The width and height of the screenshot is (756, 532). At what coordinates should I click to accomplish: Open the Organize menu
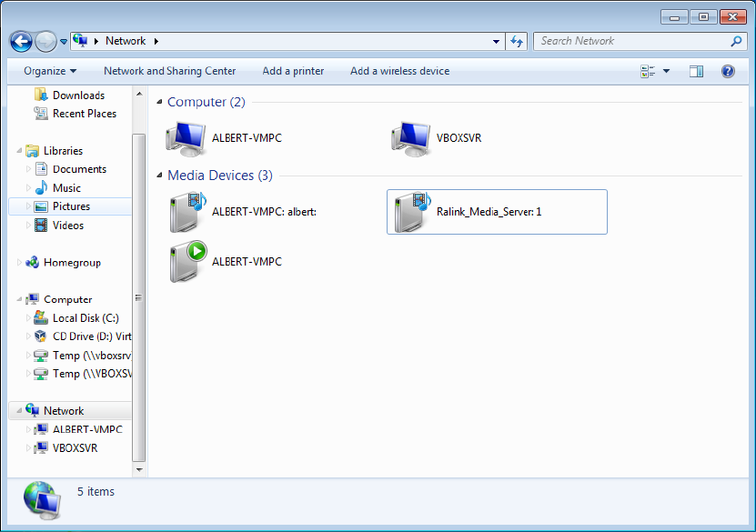(50, 71)
